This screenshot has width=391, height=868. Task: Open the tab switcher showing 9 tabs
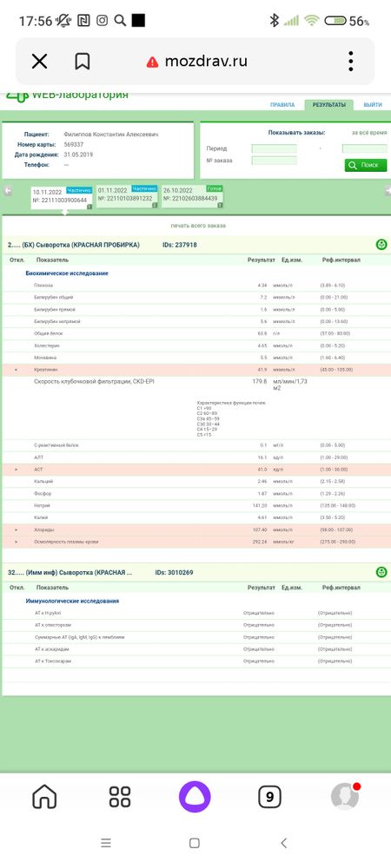(269, 797)
